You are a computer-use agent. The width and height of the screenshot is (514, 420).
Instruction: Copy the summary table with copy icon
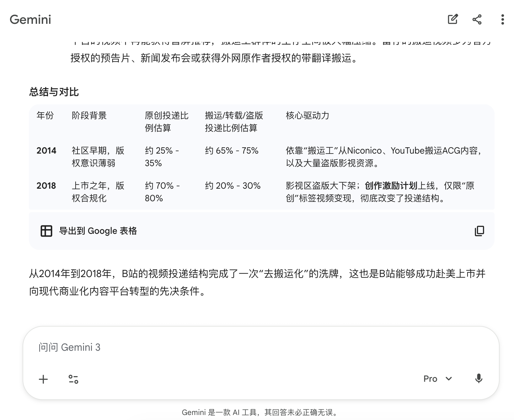point(479,231)
